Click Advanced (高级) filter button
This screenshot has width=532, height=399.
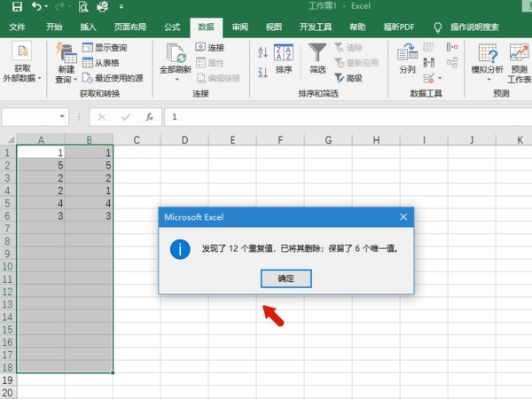[348, 78]
